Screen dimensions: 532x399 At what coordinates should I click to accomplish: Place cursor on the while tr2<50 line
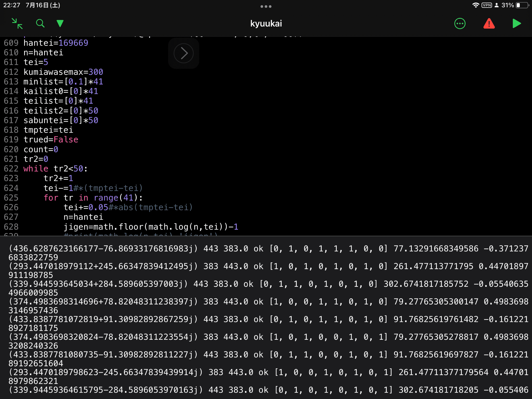point(55,169)
